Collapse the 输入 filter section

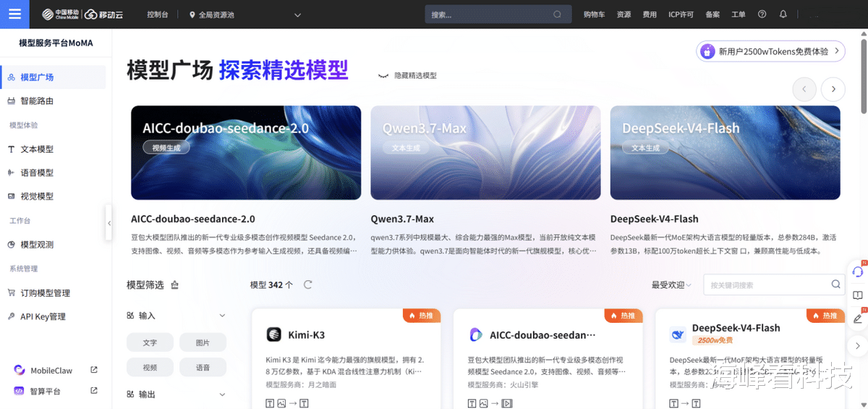tap(222, 316)
